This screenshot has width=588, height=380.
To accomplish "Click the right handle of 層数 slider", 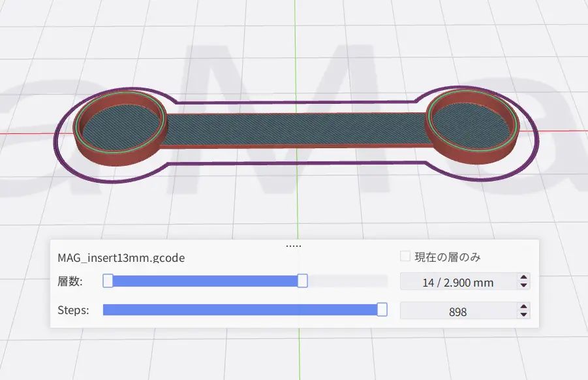I will point(302,281).
